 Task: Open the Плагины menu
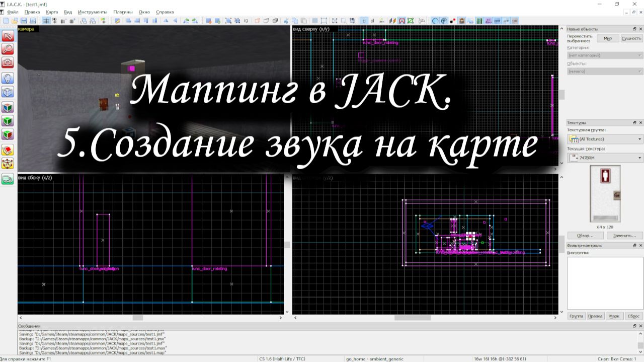[x=123, y=12]
